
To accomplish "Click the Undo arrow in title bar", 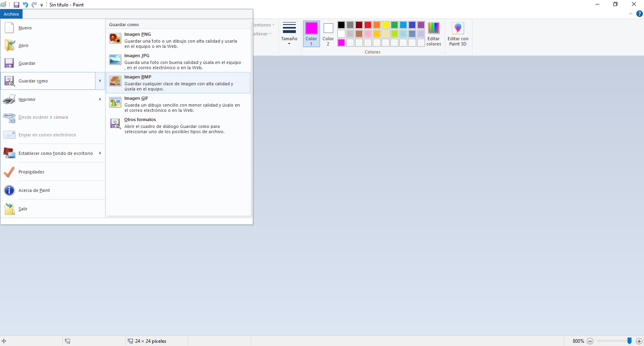I will pyautogui.click(x=25, y=5).
